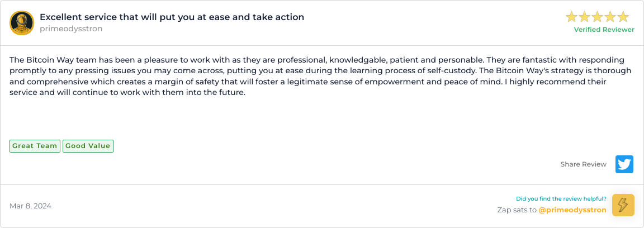Open the reviewer's astronaut avatar
Image resolution: width=644 pixels, height=228 pixels.
tap(22, 23)
